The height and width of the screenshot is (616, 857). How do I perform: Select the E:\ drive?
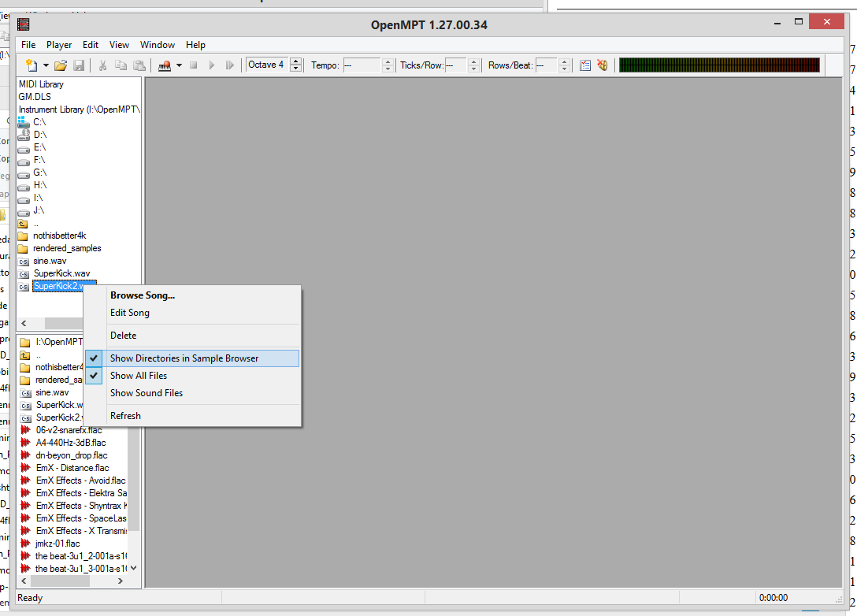pos(40,147)
